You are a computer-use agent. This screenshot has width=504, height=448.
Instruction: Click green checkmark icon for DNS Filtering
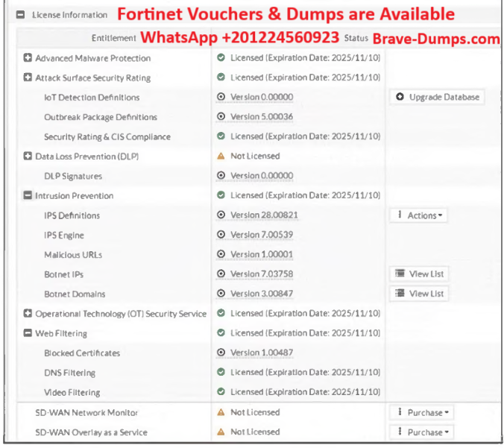tap(221, 372)
